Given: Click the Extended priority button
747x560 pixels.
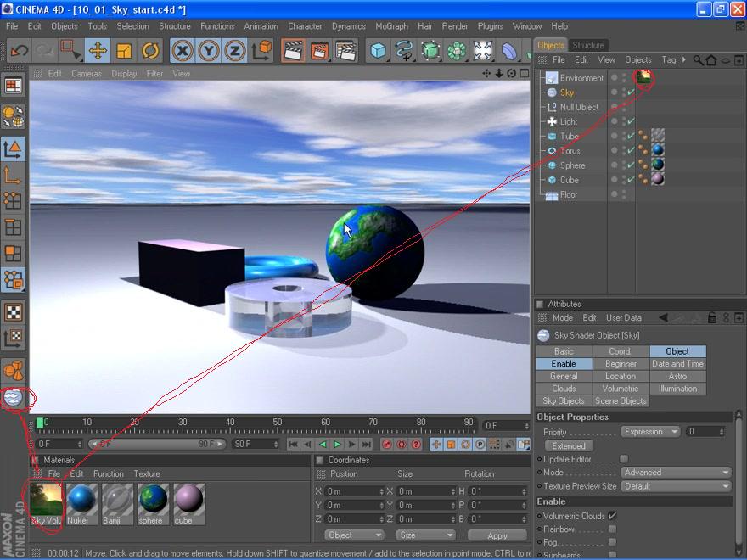Looking at the screenshot, I should [x=569, y=445].
